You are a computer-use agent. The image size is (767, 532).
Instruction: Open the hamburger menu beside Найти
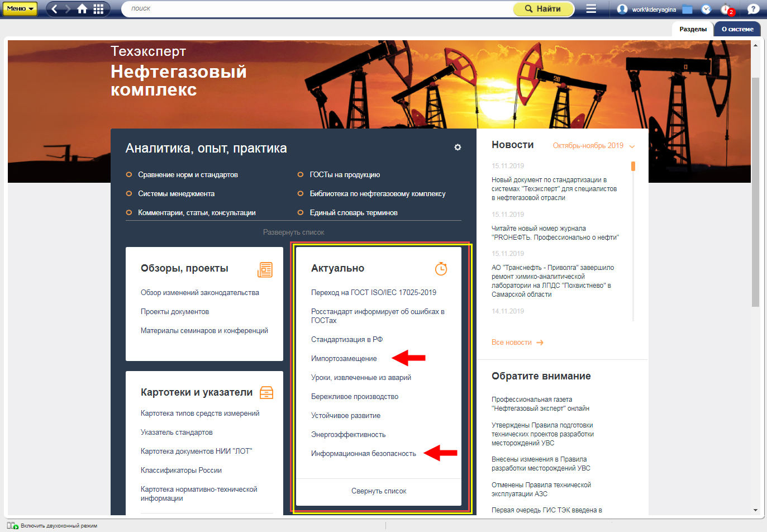(x=591, y=9)
